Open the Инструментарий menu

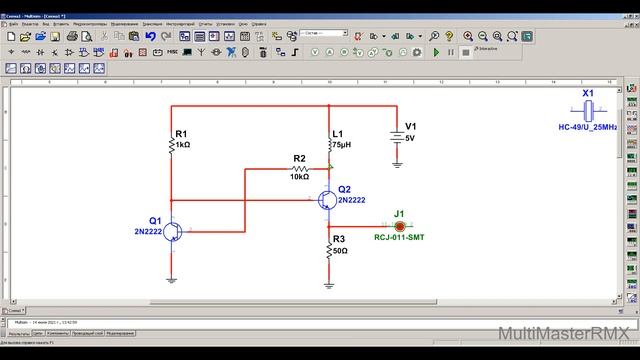pyautogui.click(x=180, y=24)
